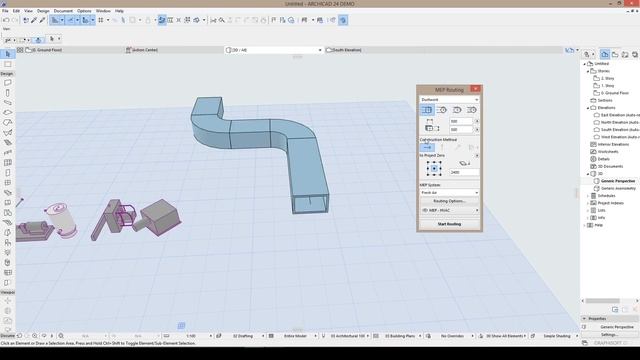Screen dimensions: 640x360
Task: Open the MEP - HVAC layer dropdown
Action: (449, 210)
